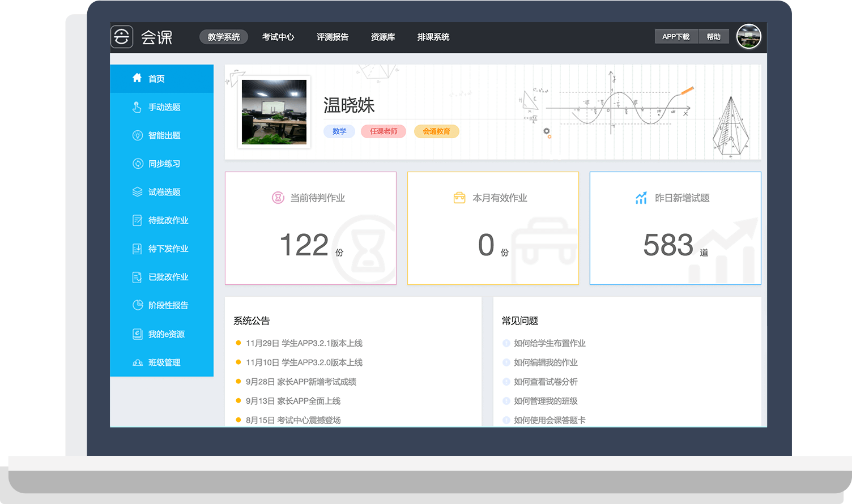The height and width of the screenshot is (504, 852).
Task: Open 我的e资源 from the sidebar
Action: pyautogui.click(x=161, y=334)
